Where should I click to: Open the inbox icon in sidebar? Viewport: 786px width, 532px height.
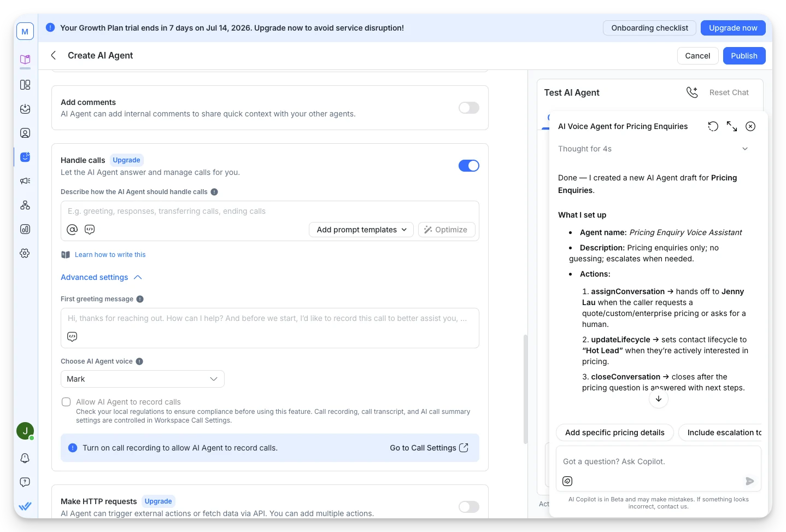coord(25,109)
